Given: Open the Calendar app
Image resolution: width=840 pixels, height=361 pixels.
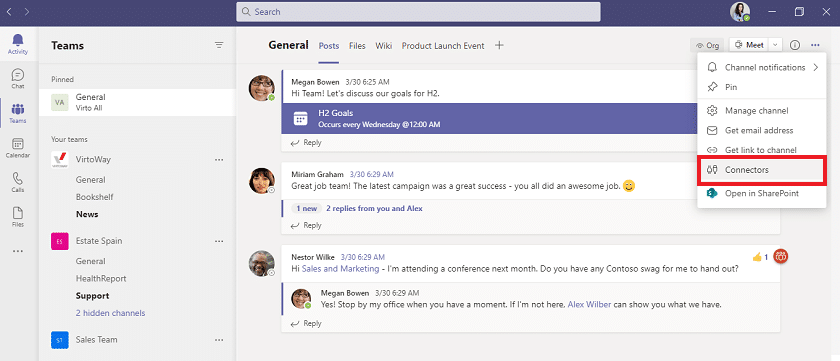Looking at the screenshot, I should pyautogui.click(x=18, y=148).
